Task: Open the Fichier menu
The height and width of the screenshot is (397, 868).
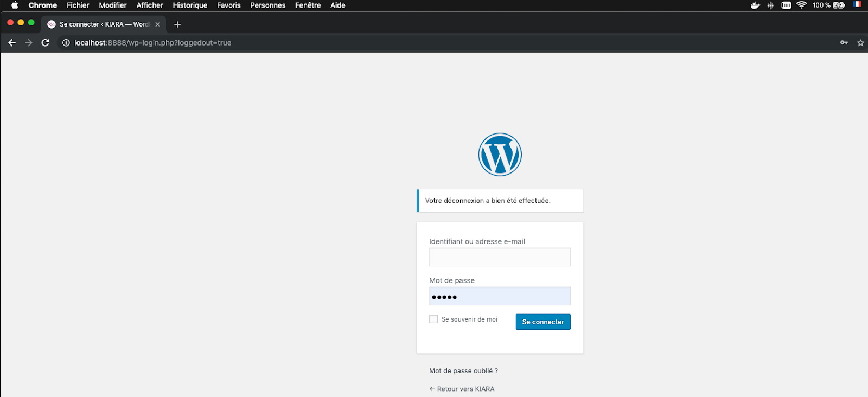Action: click(x=78, y=5)
